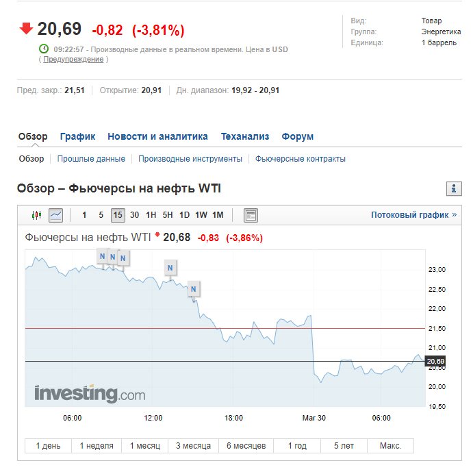Open the График tab
The width and height of the screenshot is (473, 476).
point(77,136)
